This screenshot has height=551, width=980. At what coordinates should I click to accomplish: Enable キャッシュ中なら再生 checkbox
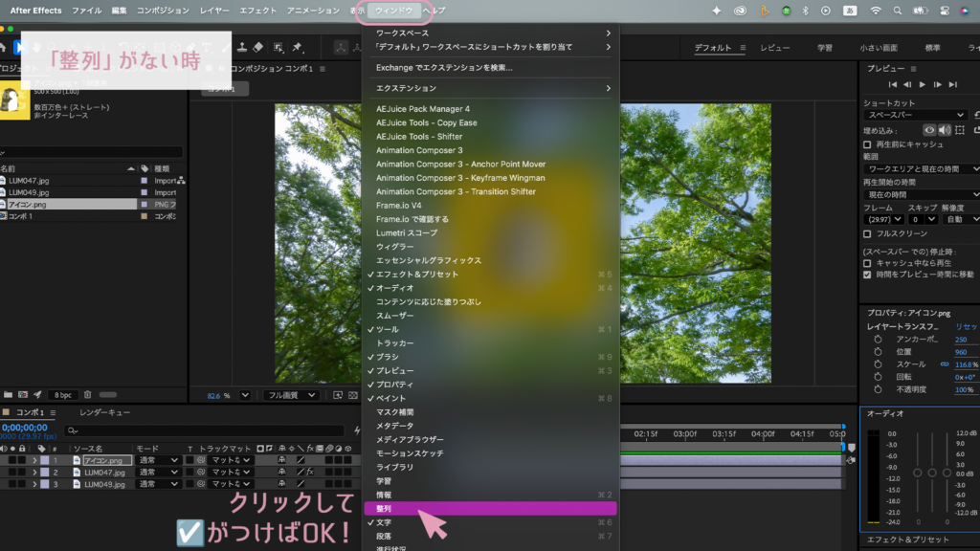pyautogui.click(x=867, y=263)
